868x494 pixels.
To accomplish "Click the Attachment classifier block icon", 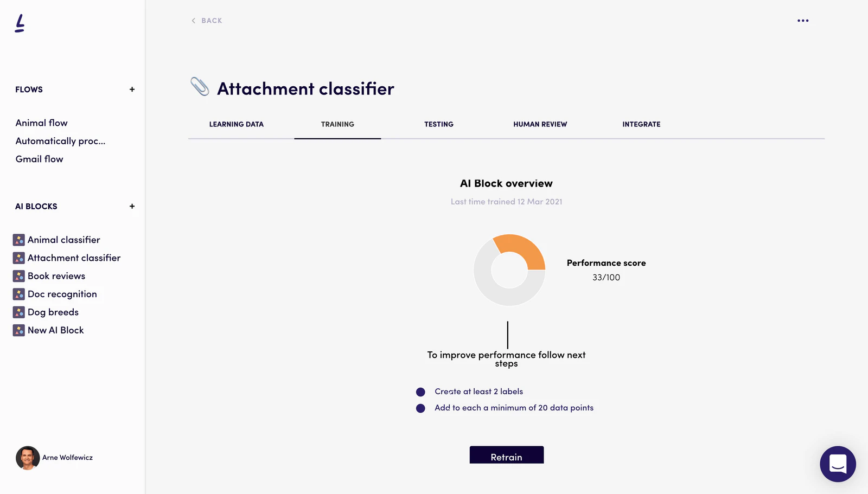I will (x=18, y=258).
